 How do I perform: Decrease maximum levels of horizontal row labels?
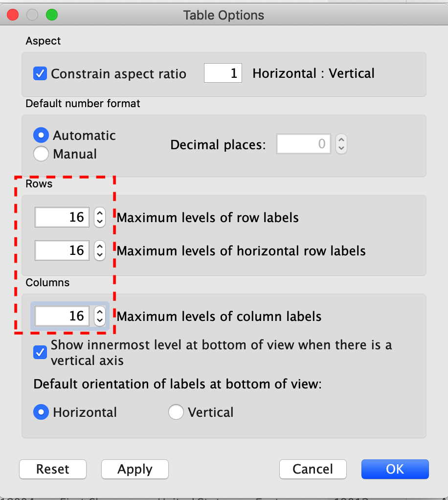click(100, 255)
